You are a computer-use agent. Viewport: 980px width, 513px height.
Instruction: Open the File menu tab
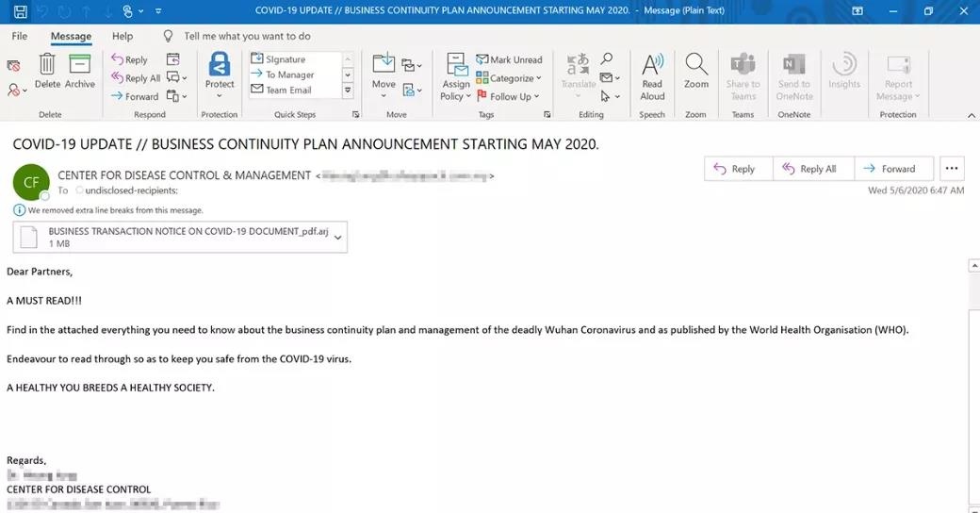tap(19, 36)
